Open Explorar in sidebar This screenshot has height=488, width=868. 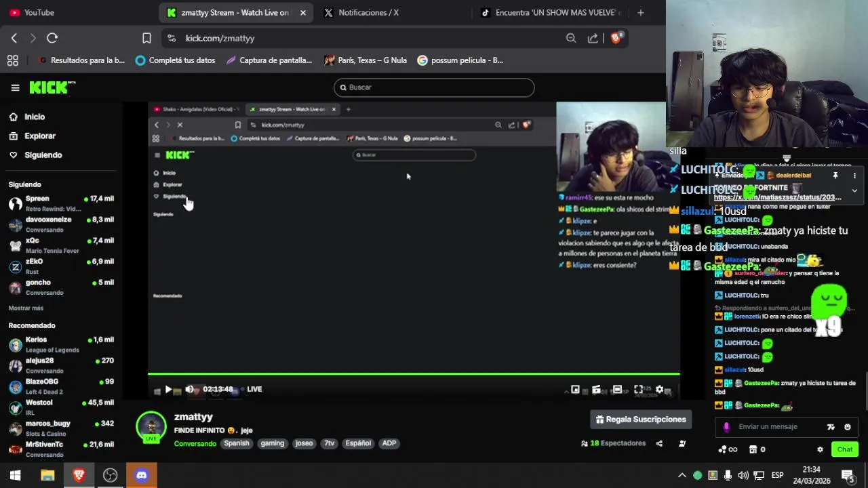(33, 136)
